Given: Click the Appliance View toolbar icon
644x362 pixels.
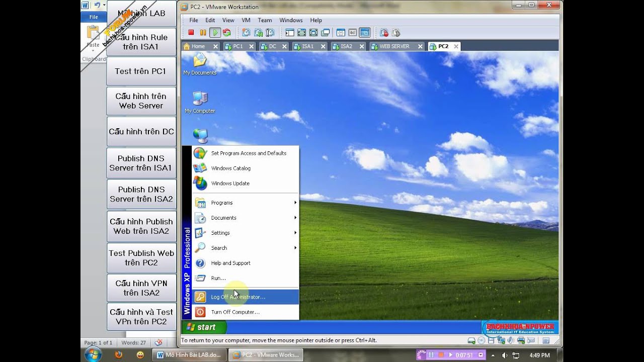Looking at the screenshot, I should tap(353, 33).
